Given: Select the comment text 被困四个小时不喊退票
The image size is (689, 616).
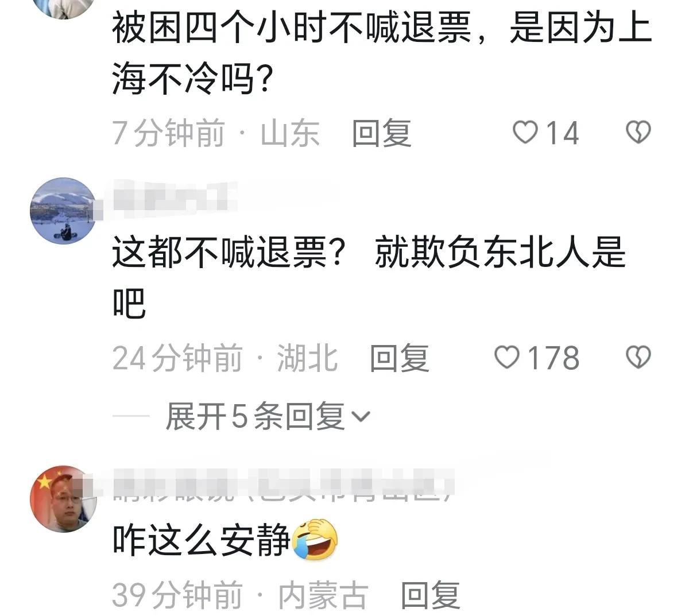Looking at the screenshot, I should [x=292, y=29].
